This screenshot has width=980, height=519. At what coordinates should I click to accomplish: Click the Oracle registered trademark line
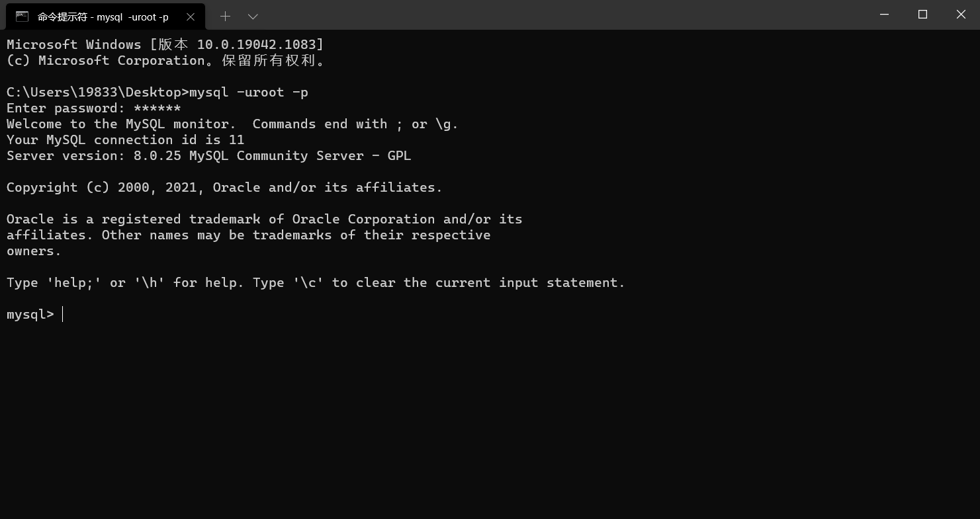(264, 219)
